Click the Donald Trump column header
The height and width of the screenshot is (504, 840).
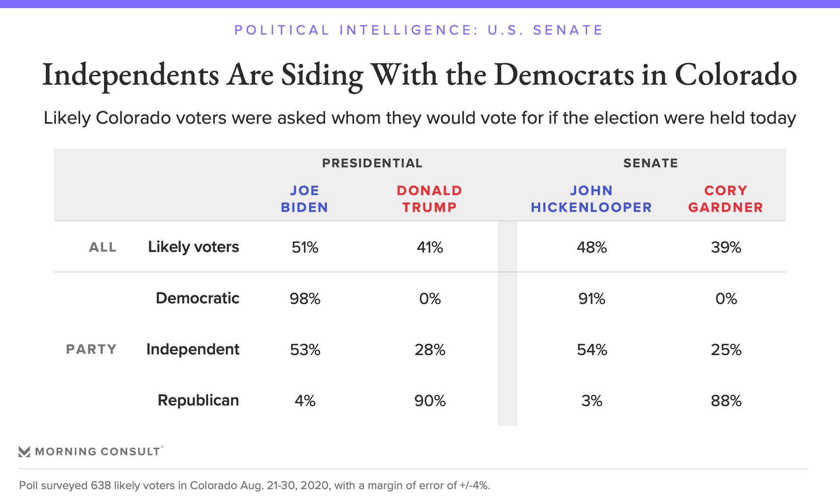point(430,199)
